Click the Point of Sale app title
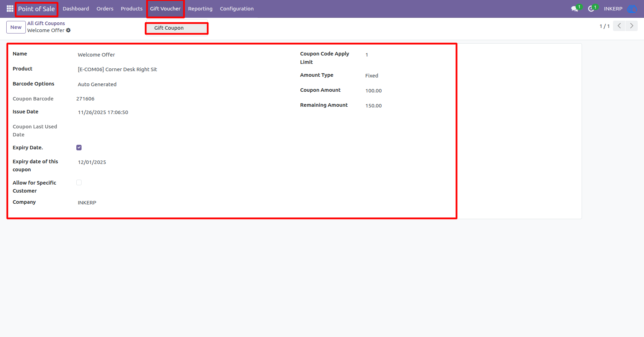Screen dimensions: 644x337 36,9
